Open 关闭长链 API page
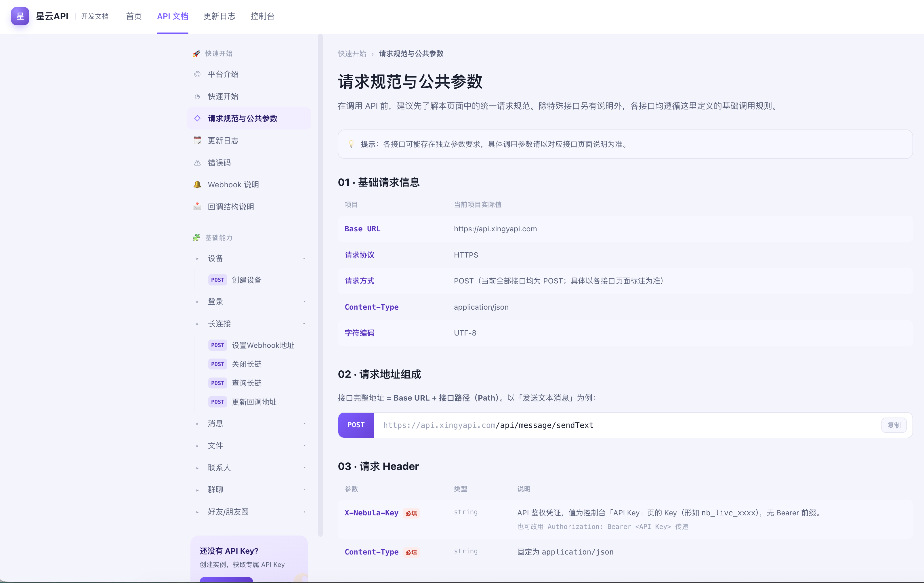 pos(246,364)
